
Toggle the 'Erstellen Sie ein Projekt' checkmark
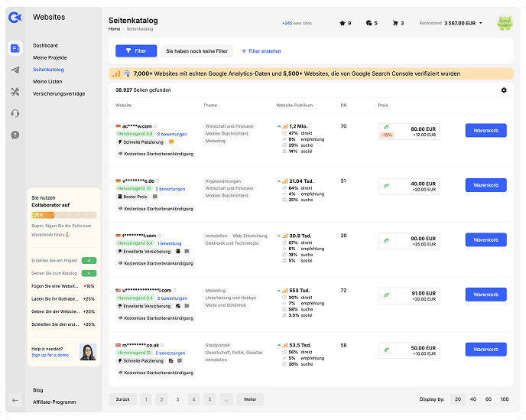pyautogui.click(x=89, y=261)
